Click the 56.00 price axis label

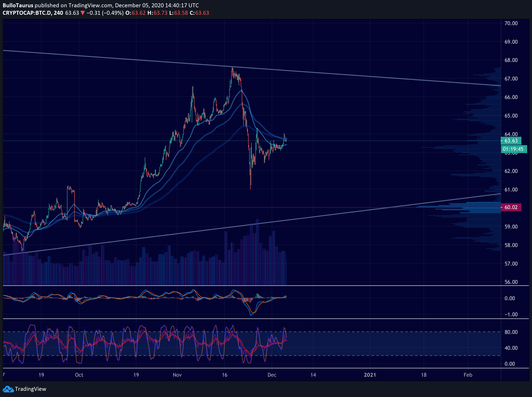[x=511, y=282]
